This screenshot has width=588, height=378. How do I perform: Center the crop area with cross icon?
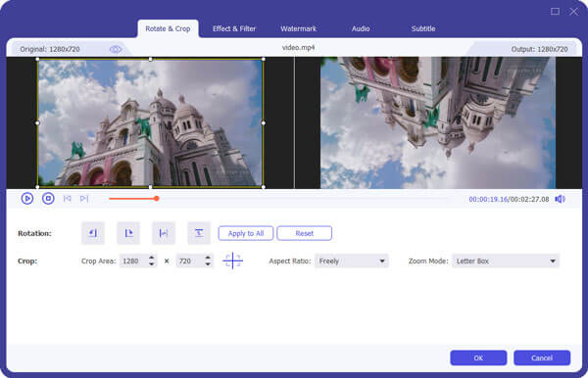(232, 260)
